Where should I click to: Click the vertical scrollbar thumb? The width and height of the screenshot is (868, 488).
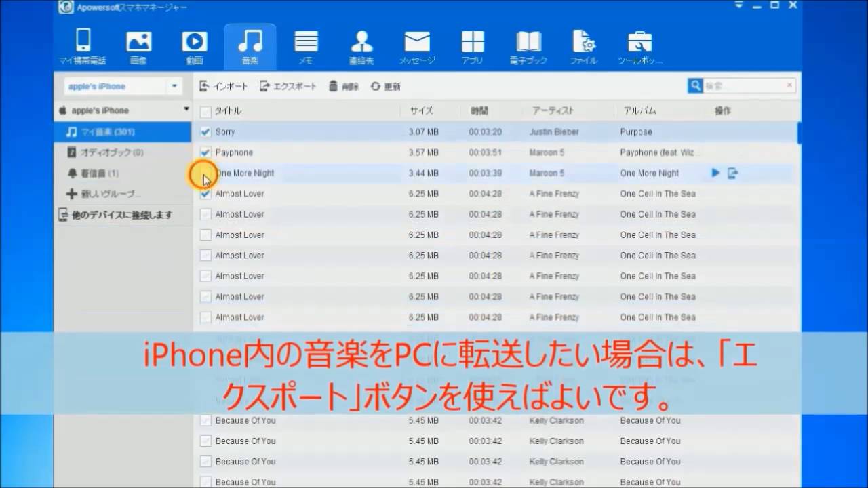tap(799, 133)
